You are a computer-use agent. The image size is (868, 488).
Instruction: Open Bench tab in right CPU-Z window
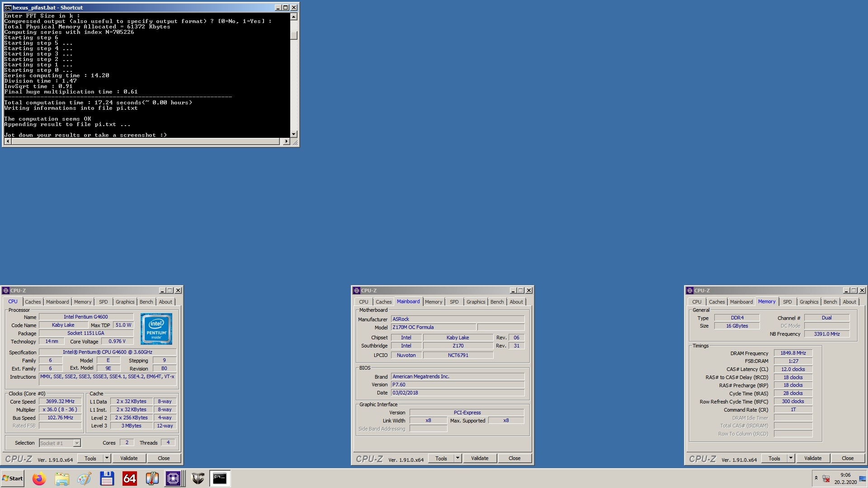coord(830,302)
